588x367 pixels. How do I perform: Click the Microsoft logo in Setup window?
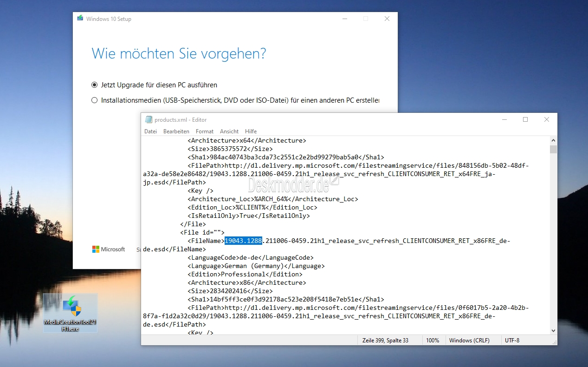coord(109,249)
